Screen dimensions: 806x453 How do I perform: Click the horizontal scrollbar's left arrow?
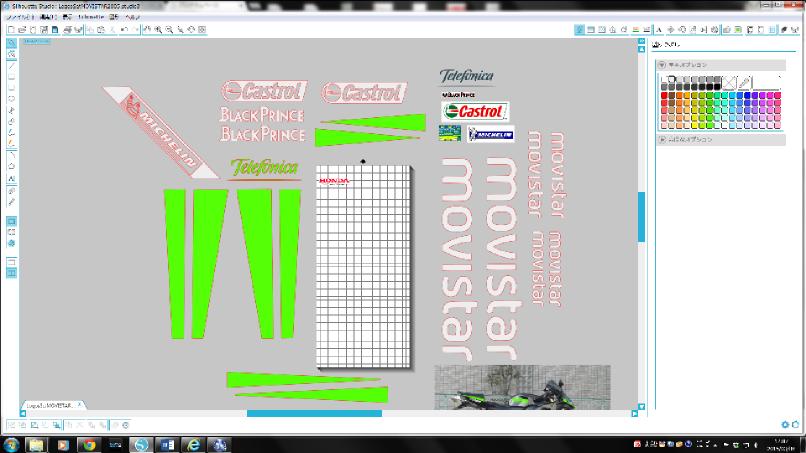click(23, 413)
